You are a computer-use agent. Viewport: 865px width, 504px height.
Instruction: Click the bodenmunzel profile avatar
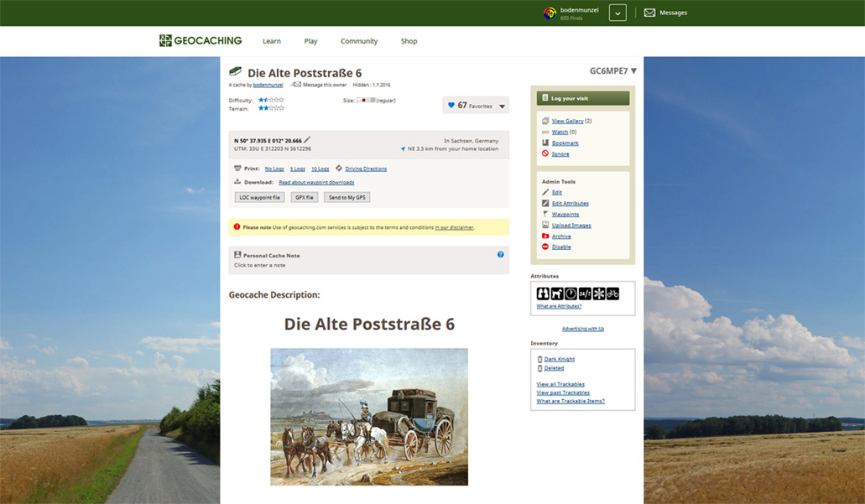(x=550, y=13)
